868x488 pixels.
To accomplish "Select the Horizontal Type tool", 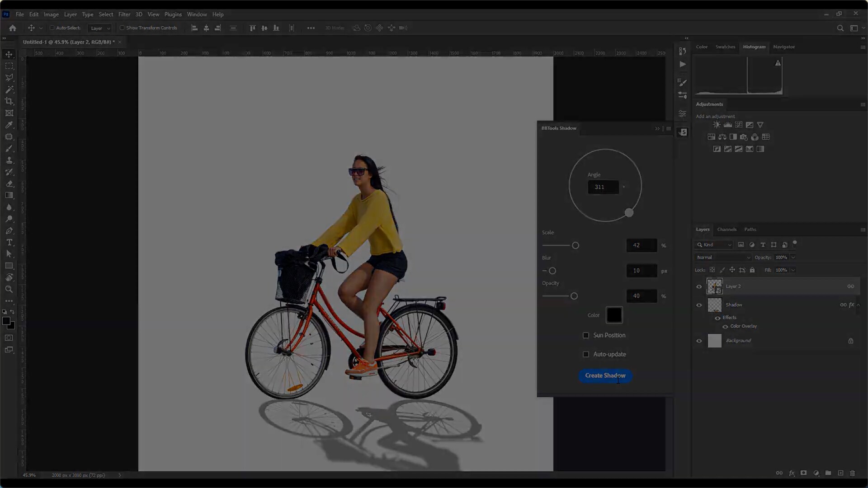I will (9, 243).
